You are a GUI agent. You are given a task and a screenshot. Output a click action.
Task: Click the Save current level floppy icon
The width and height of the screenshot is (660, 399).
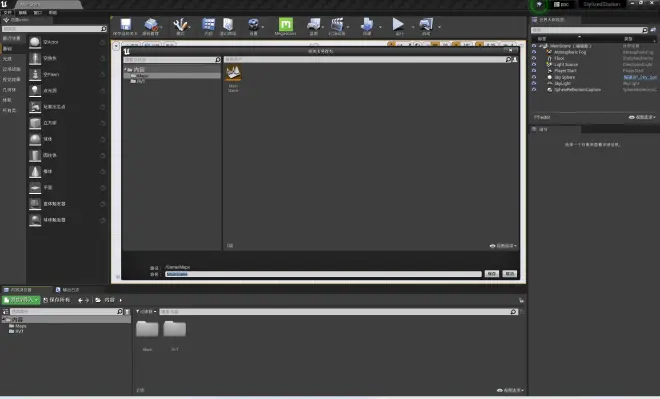[125, 24]
